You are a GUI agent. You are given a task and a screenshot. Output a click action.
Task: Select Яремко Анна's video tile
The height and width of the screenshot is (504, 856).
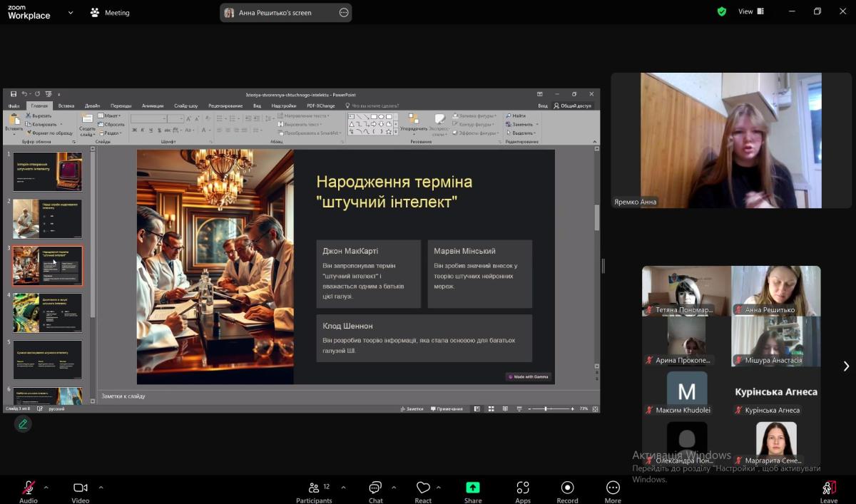pos(731,140)
